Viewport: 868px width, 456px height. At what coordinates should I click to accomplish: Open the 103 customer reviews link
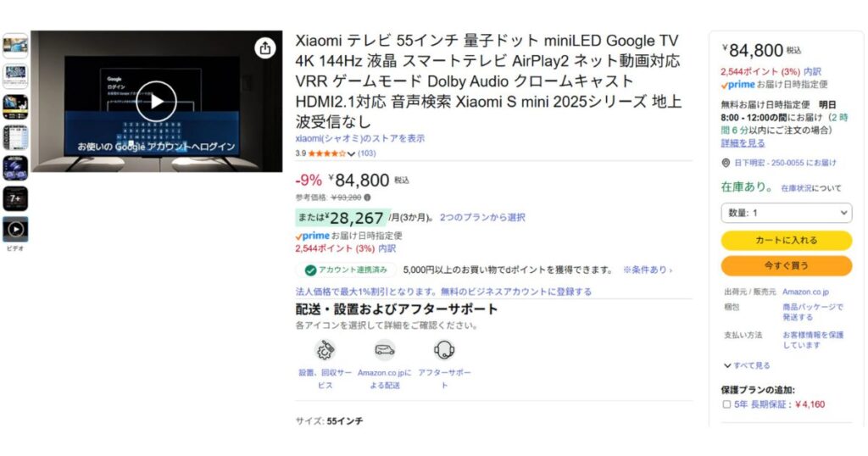click(366, 153)
